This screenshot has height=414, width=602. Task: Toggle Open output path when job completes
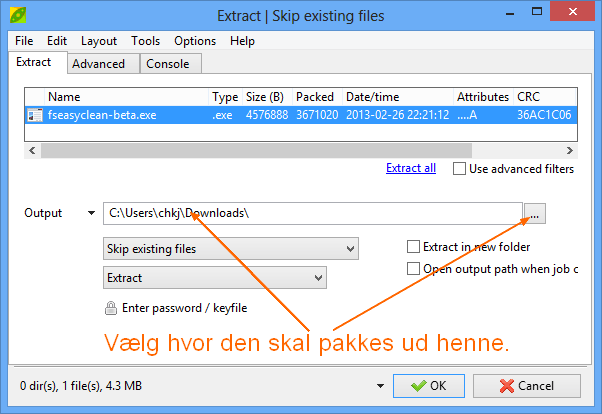413,268
